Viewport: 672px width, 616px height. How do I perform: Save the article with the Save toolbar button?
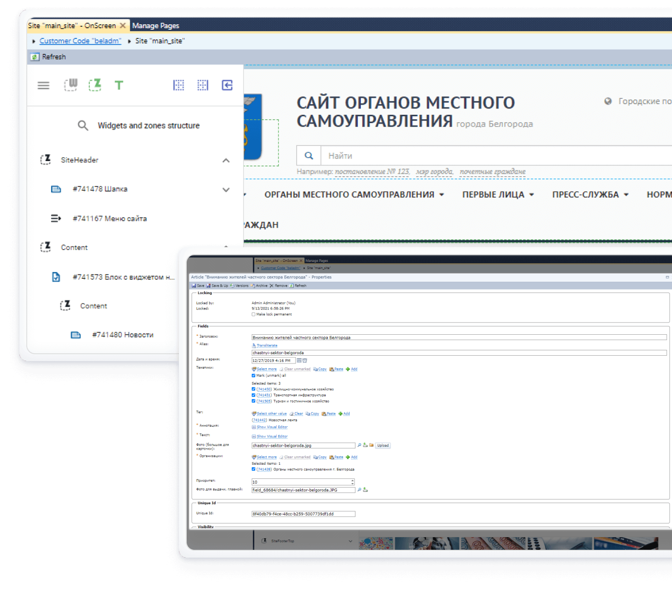click(x=198, y=286)
